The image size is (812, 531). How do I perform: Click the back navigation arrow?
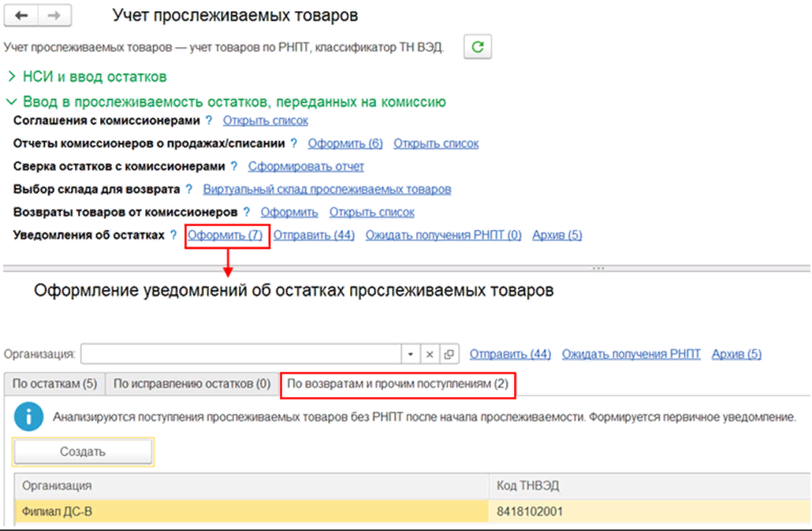[x=22, y=16]
